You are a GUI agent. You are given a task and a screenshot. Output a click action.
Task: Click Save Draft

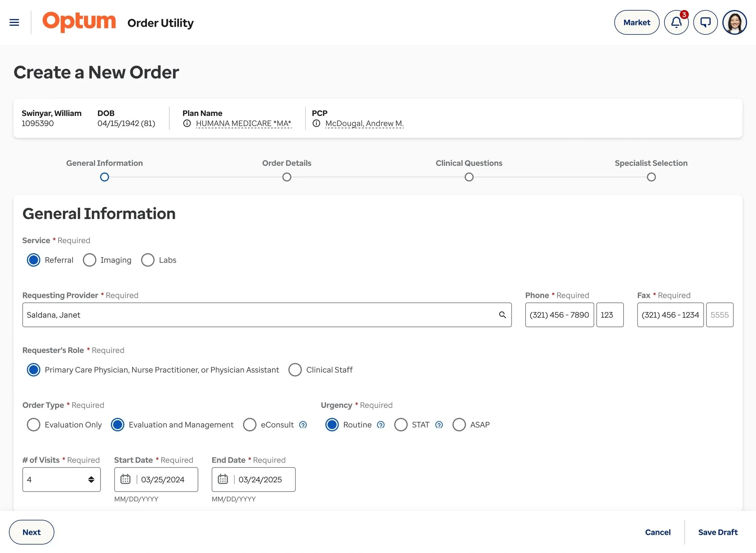tap(718, 532)
